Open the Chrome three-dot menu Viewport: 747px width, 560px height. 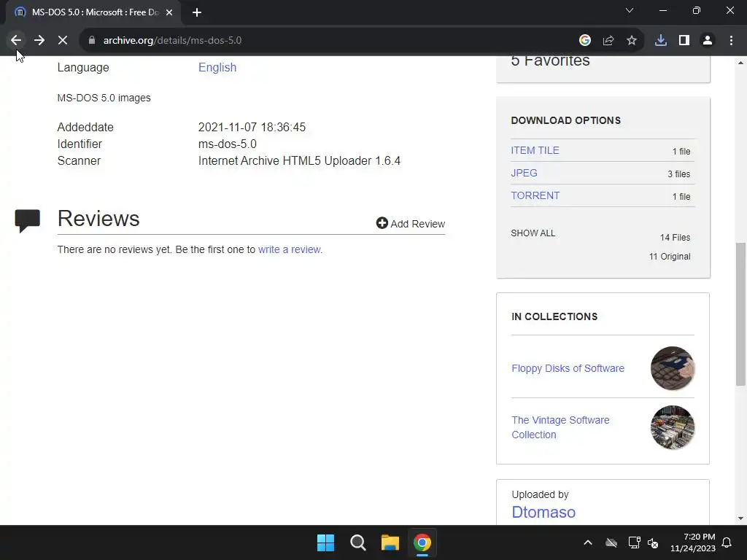[x=731, y=41]
